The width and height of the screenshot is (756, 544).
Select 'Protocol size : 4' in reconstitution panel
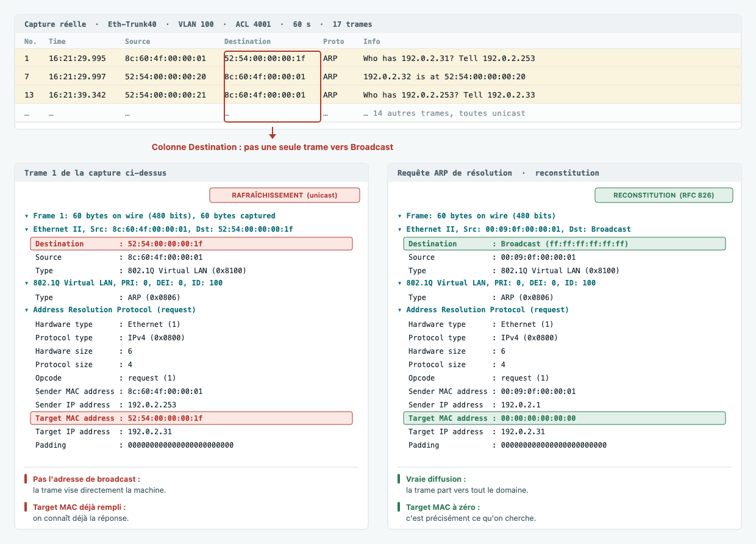tap(457, 365)
